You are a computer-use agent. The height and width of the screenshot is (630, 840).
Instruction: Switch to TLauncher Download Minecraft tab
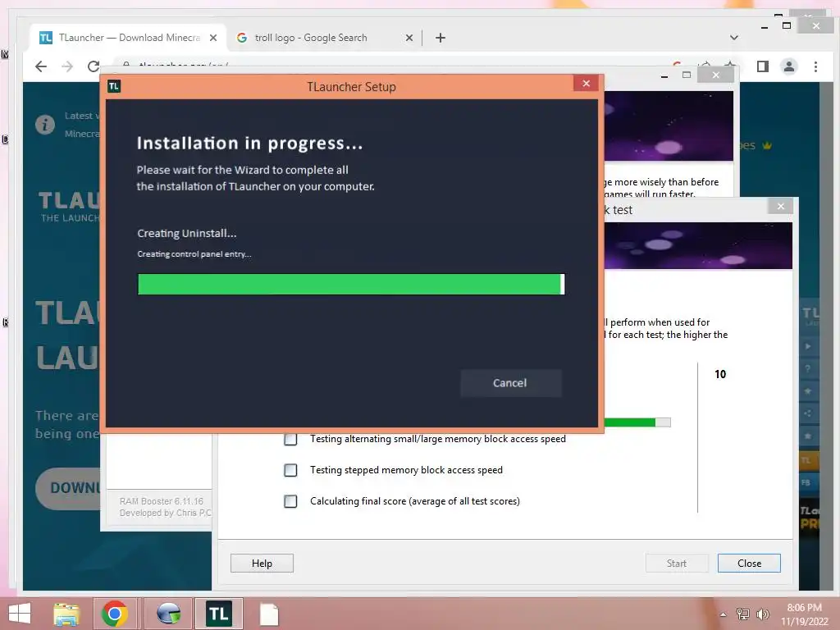pyautogui.click(x=129, y=38)
